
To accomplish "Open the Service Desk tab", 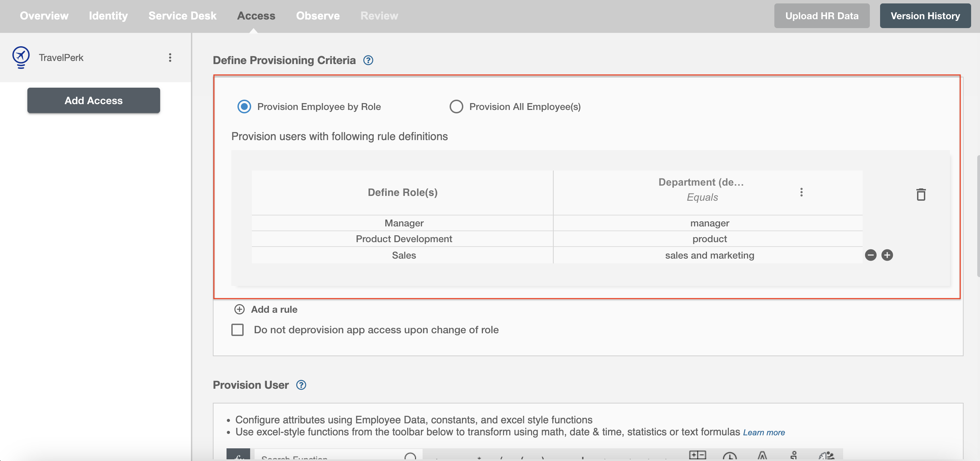I will tap(182, 16).
